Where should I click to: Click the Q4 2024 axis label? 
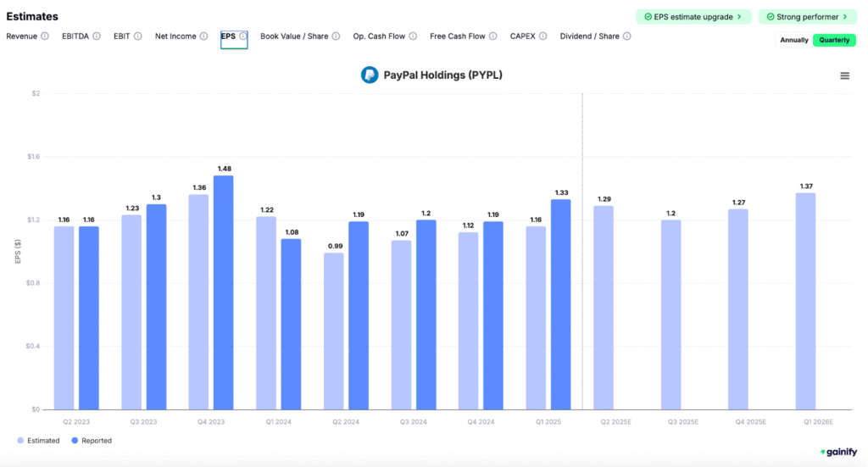pos(481,422)
